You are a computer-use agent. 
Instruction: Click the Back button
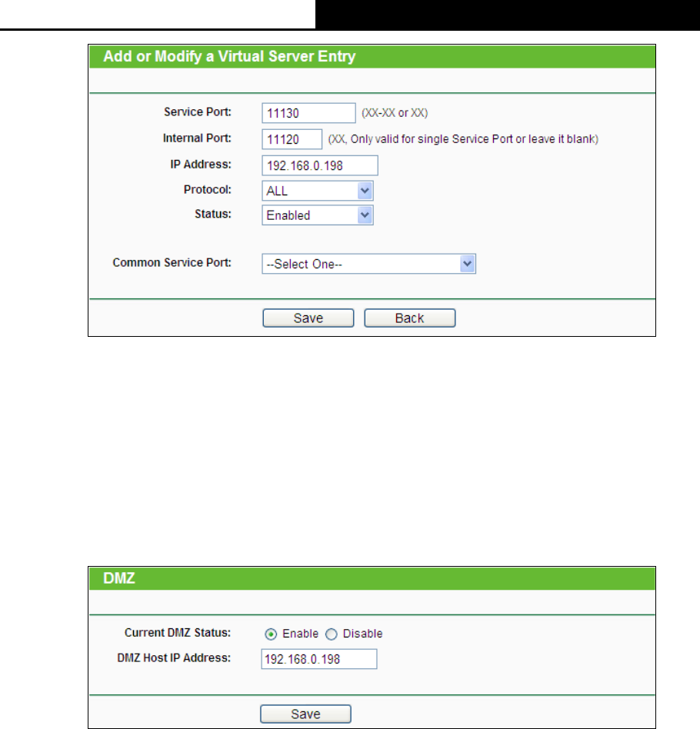409,318
